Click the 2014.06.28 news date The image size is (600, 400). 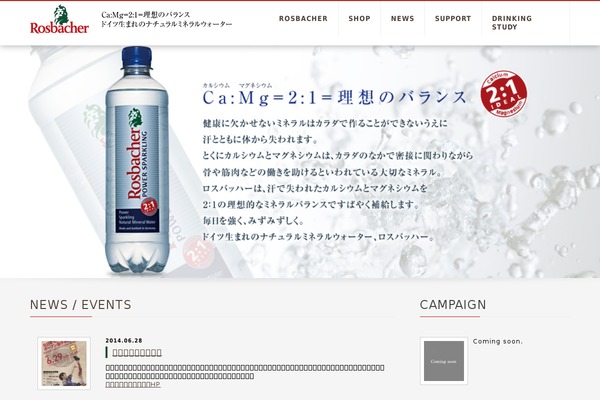(x=124, y=340)
